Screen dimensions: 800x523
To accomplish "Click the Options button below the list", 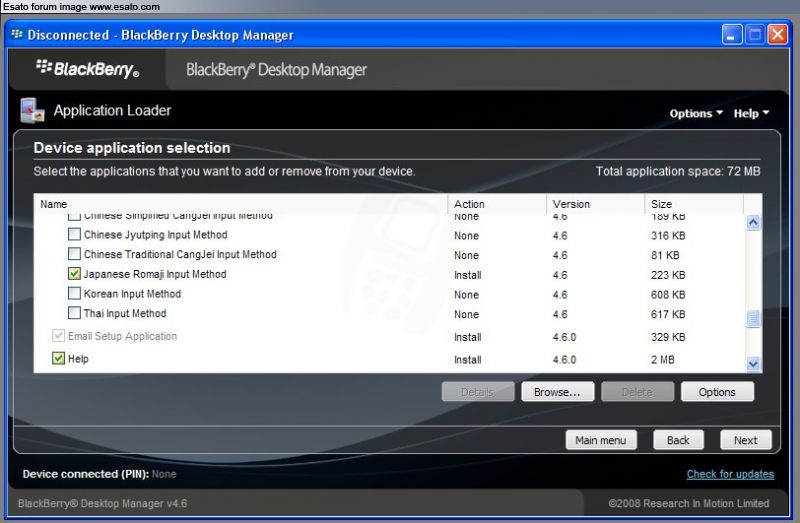I will pyautogui.click(x=717, y=392).
